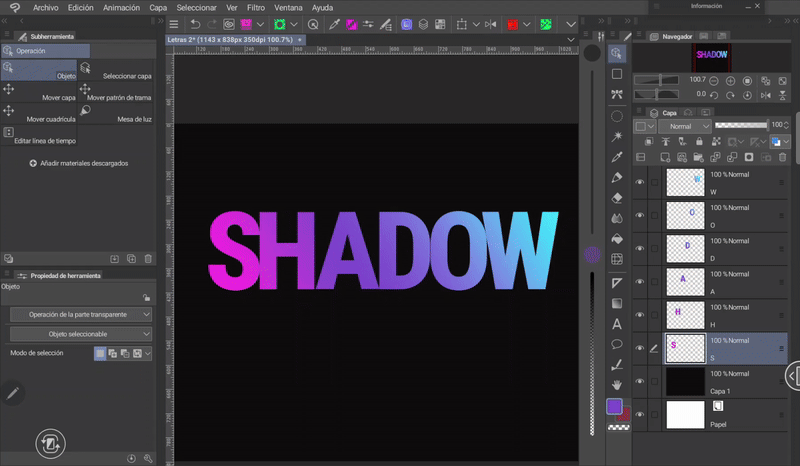
Task: Open the Animación menu
Action: click(x=121, y=7)
